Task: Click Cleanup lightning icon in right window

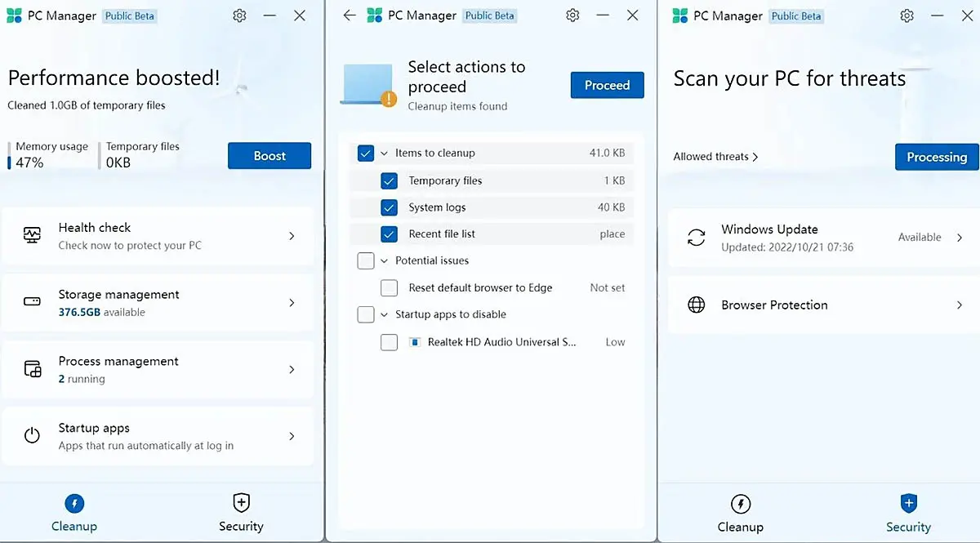Action: 741,503
